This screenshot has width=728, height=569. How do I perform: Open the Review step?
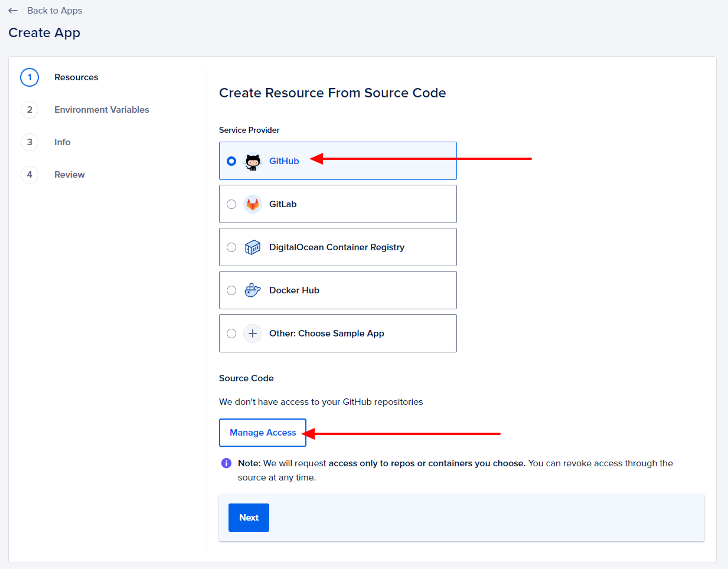pyautogui.click(x=70, y=175)
